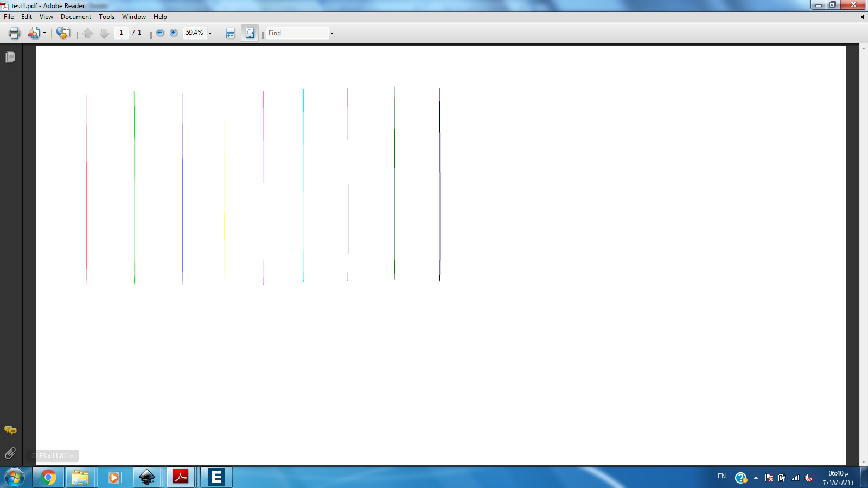Click the power/battery tray icon
This screenshot has height=488, width=868.
(782, 478)
